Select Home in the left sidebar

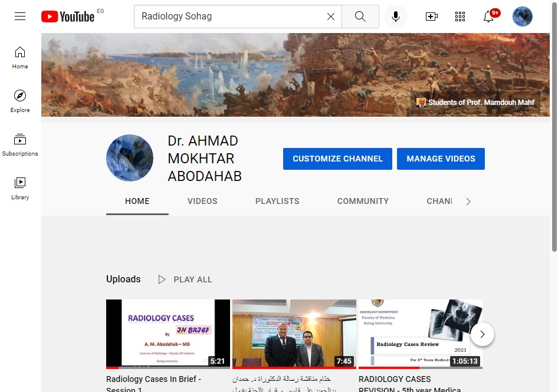pos(19,56)
